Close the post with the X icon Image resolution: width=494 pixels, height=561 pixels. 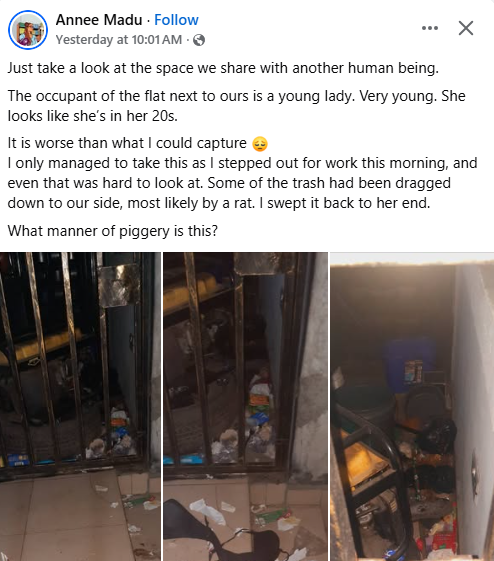[466, 28]
